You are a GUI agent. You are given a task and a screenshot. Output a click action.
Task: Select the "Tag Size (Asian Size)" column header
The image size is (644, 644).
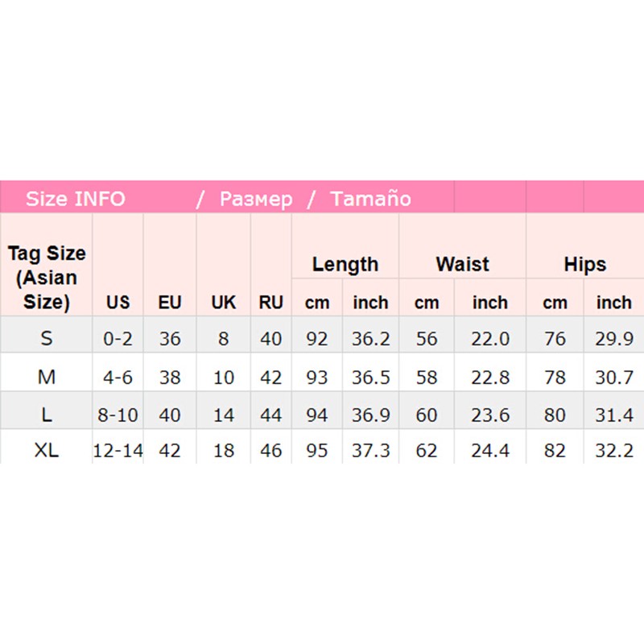pos(47,278)
